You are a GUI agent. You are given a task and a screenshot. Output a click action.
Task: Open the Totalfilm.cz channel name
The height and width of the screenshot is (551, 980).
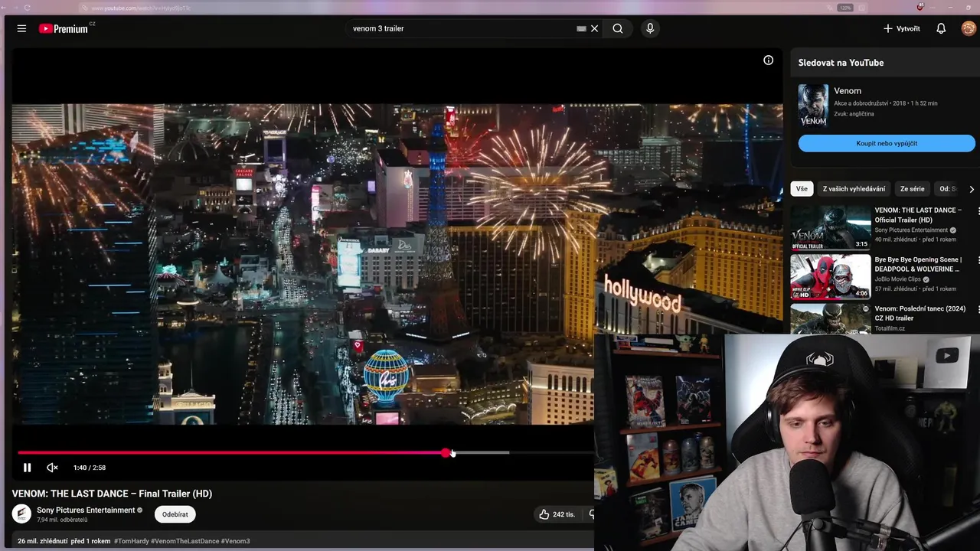pyautogui.click(x=890, y=328)
